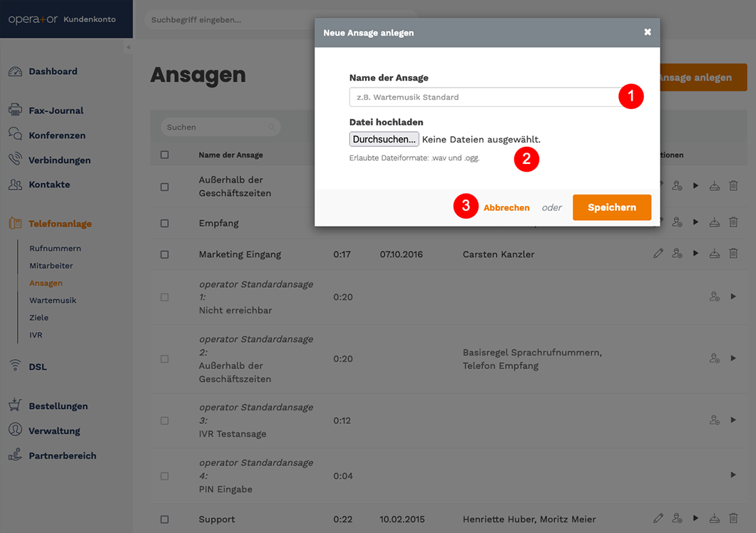
Task: Play the Support announcement
Action: click(695, 518)
